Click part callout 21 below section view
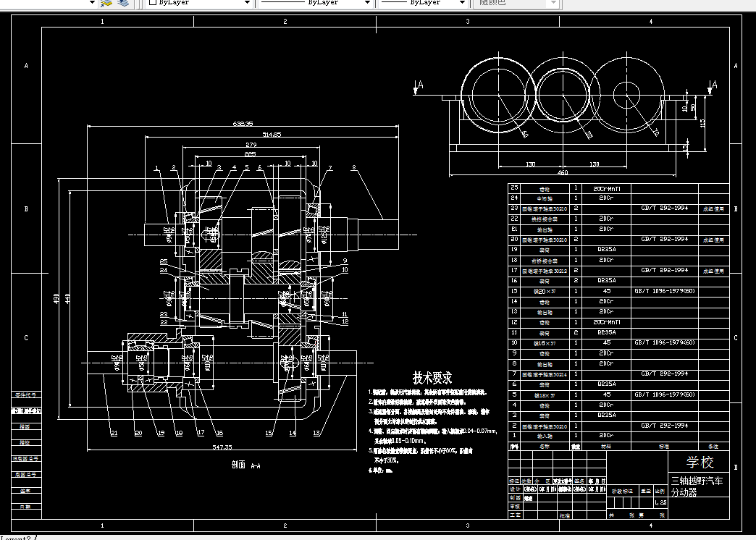This screenshot has width=756, height=540. 114,433
